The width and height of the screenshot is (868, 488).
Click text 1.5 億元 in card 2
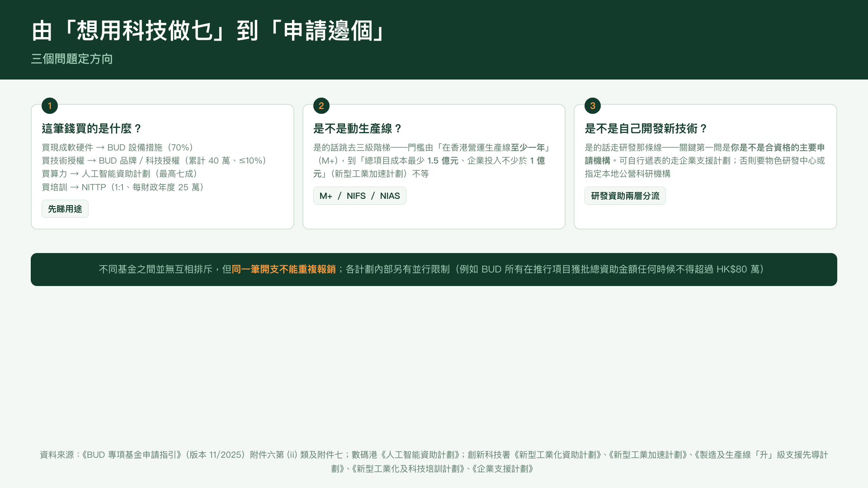click(x=443, y=160)
